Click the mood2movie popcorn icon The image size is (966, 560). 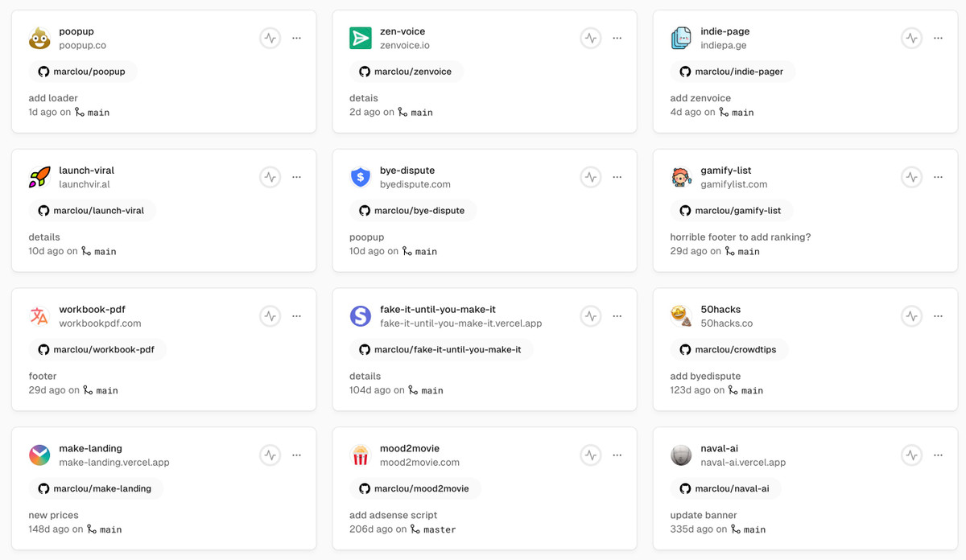click(x=360, y=455)
